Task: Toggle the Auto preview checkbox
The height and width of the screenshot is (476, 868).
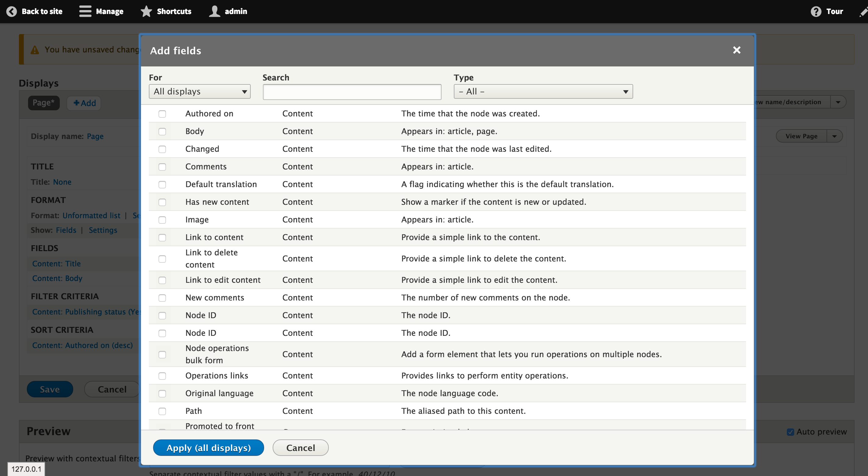Action: (790, 432)
